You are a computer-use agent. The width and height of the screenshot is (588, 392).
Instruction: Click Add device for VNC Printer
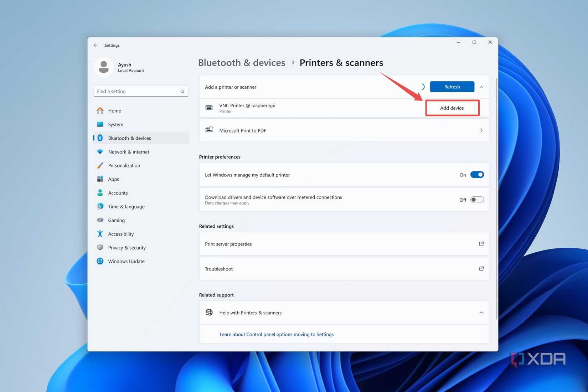click(452, 108)
